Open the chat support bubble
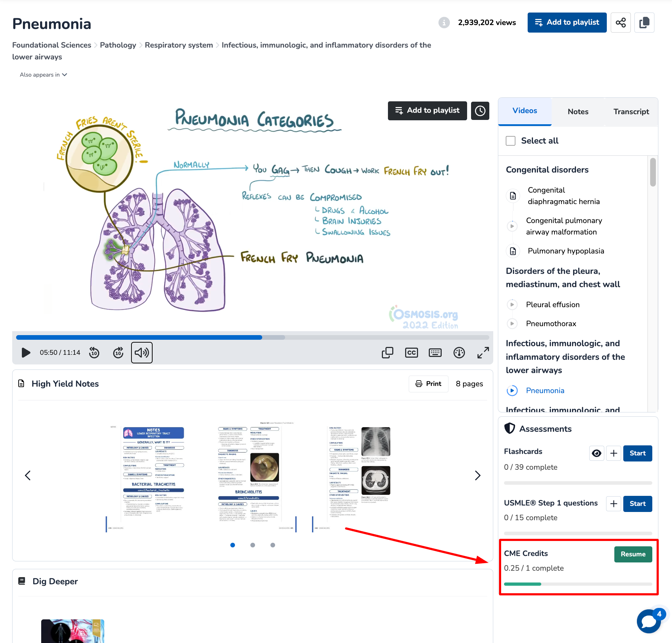 tap(649, 622)
